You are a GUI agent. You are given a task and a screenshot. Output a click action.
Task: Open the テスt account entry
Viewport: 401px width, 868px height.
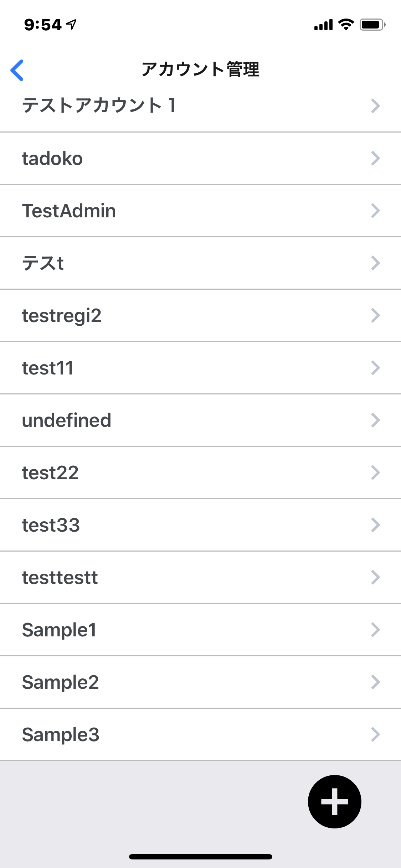(x=43, y=263)
